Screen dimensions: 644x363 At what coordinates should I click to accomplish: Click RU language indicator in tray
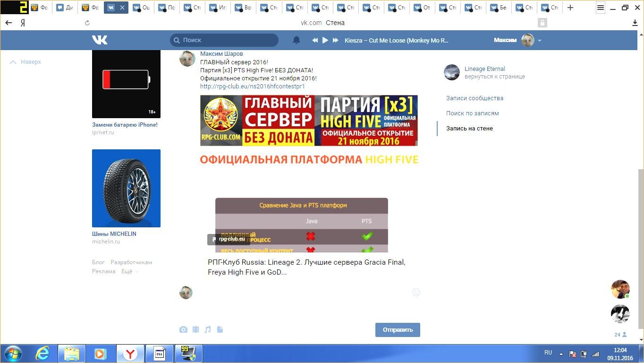pyautogui.click(x=548, y=353)
